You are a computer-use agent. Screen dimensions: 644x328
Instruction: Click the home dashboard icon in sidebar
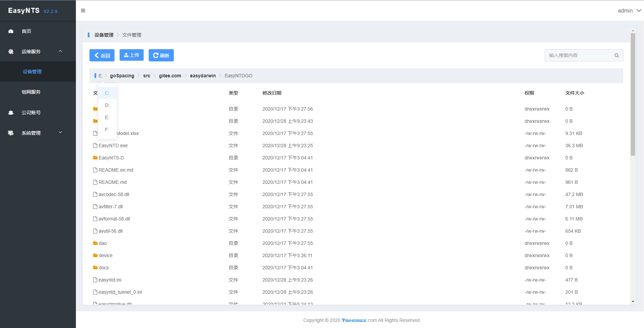click(x=11, y=31)
